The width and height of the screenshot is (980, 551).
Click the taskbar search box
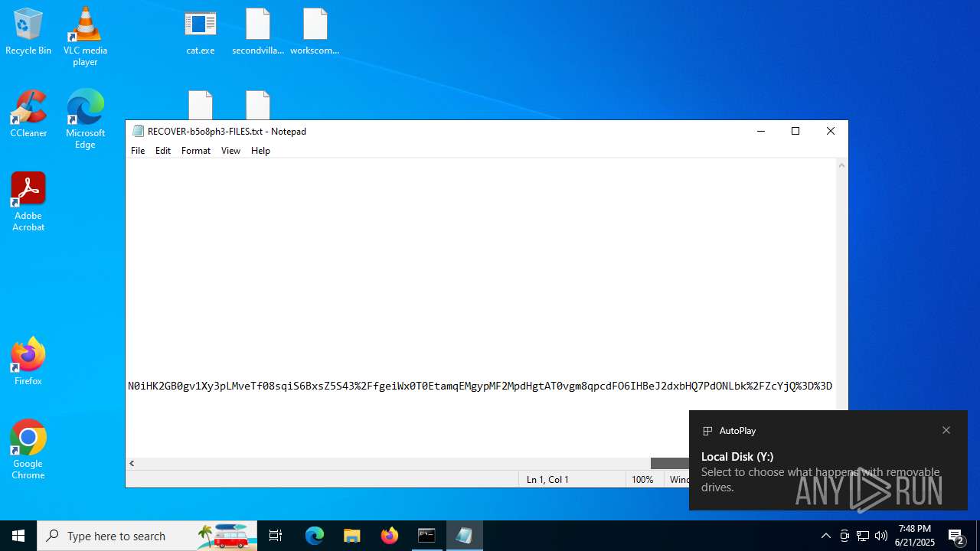pos(147,536)
